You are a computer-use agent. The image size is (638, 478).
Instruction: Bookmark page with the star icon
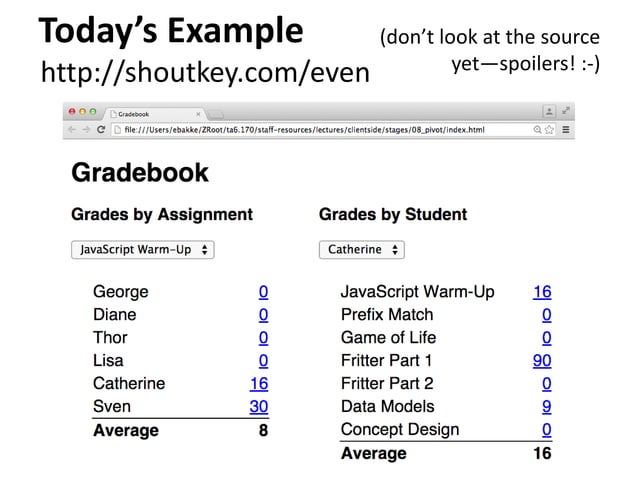[549, 130]
